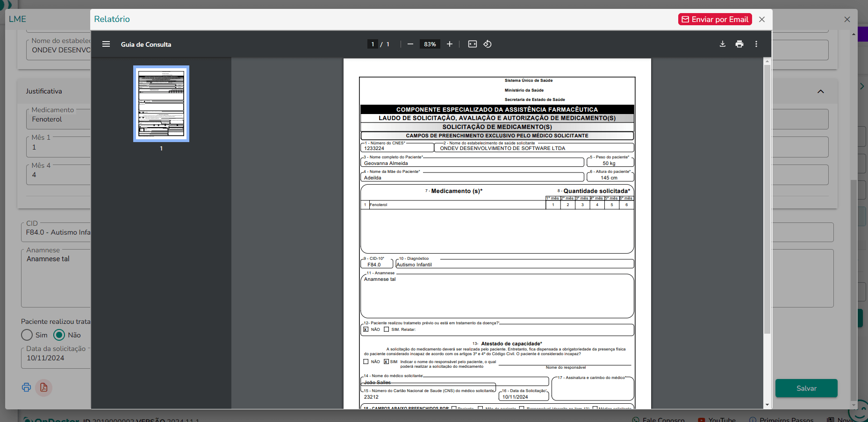Click the red PDF export icon
Screen dimensions: 868x422
pos(43,387)
